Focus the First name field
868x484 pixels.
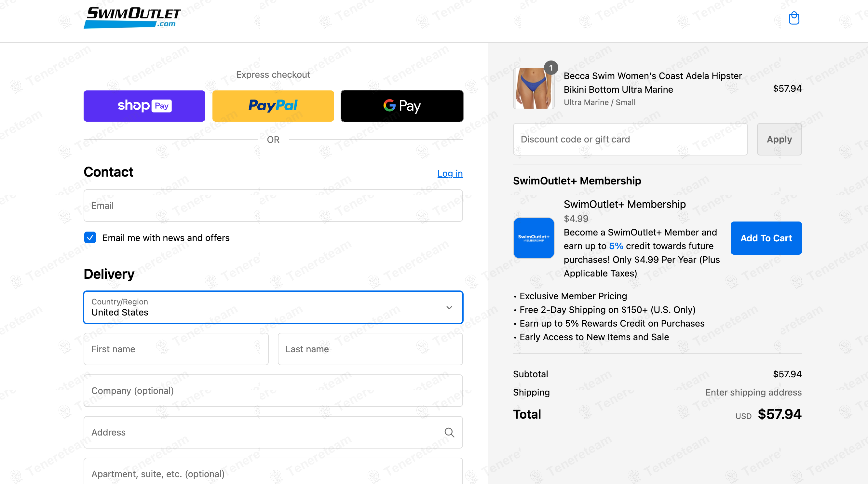pos(176,349)
